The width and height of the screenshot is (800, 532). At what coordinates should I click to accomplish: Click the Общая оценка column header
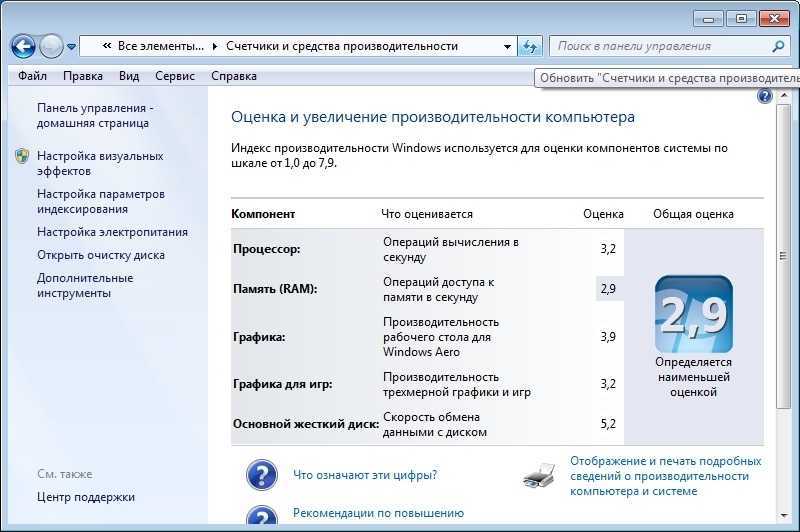pyautogui.click(x=693, y=214)
